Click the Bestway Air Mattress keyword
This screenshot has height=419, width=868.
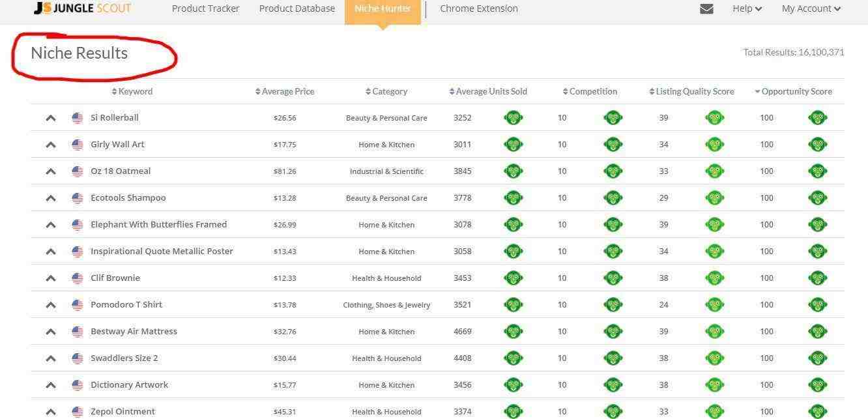(134, 332)
